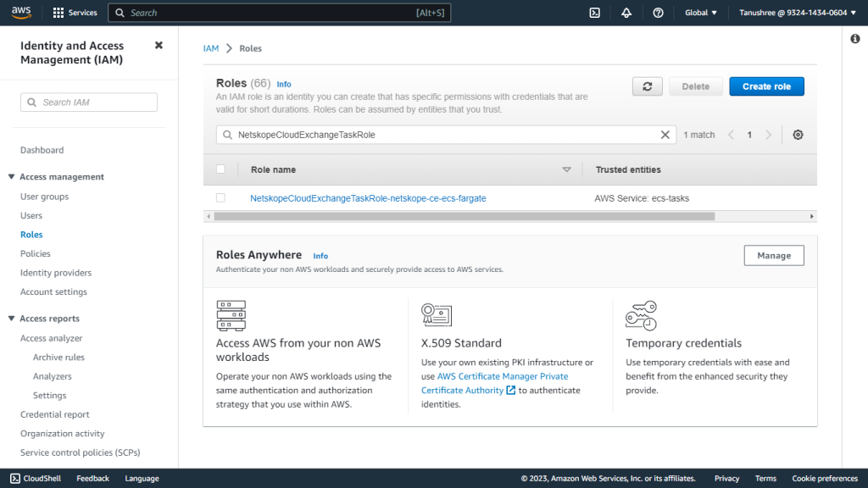The image size is (868, 488).
Task: Go to next page of roles
Action: tap(768, 135)
